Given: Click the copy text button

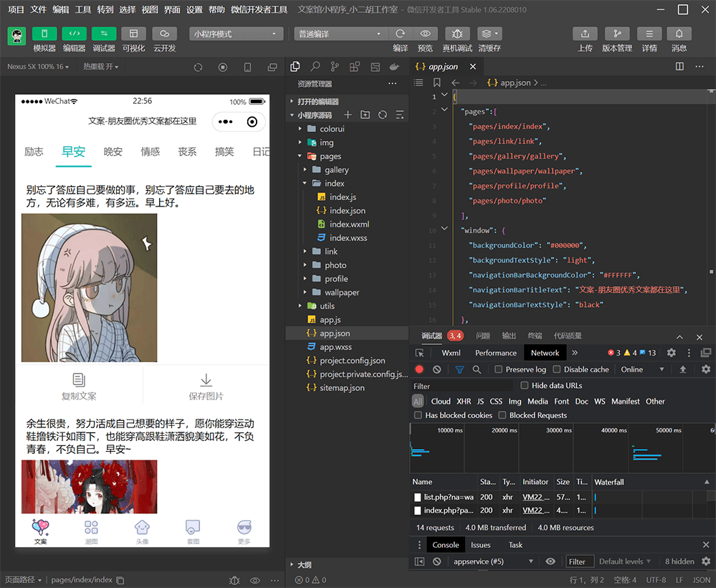Looking at the screenshot, I should point(79,386).
